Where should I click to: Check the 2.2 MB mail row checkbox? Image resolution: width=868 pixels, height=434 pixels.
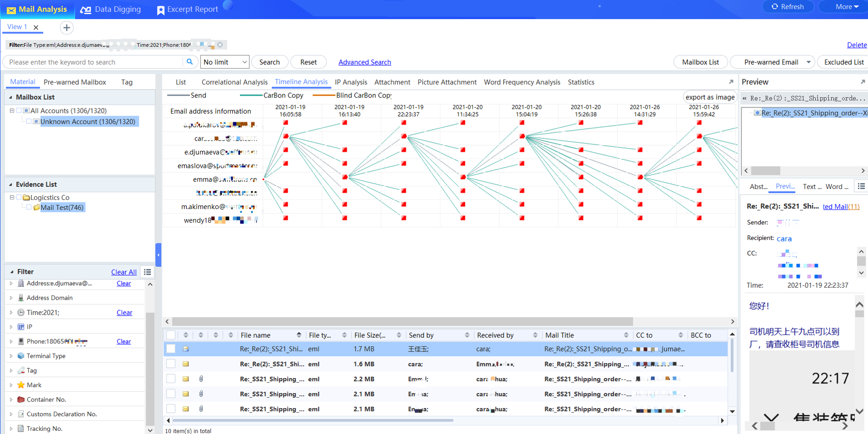tap(171, 379)
